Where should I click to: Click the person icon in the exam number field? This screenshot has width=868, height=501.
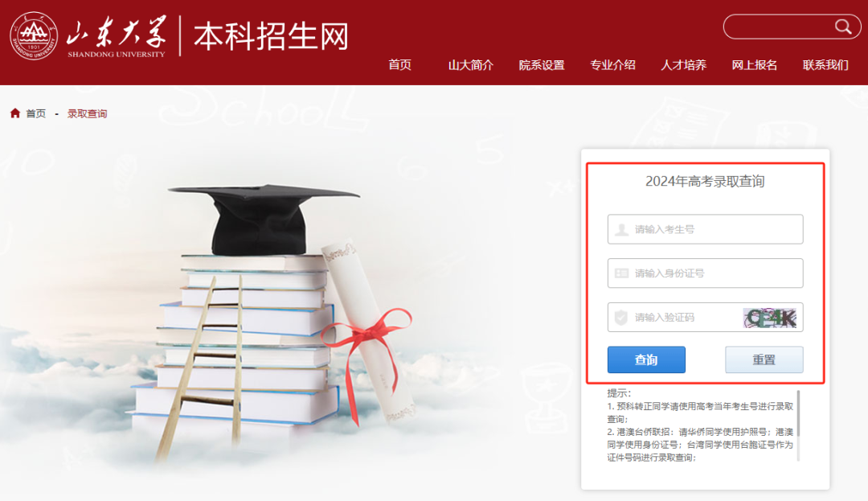point(621,229)
